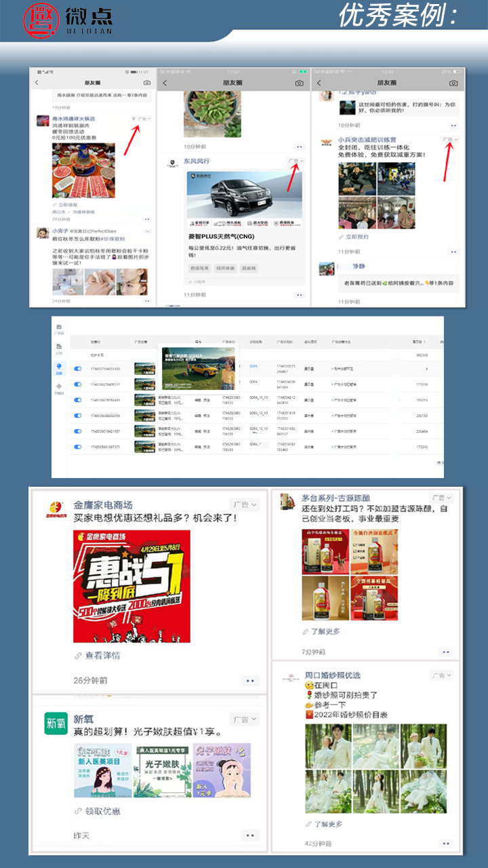Tap the camera icon in the middle Moments screen
488x868 pixels.
click(x=299, y=83)
